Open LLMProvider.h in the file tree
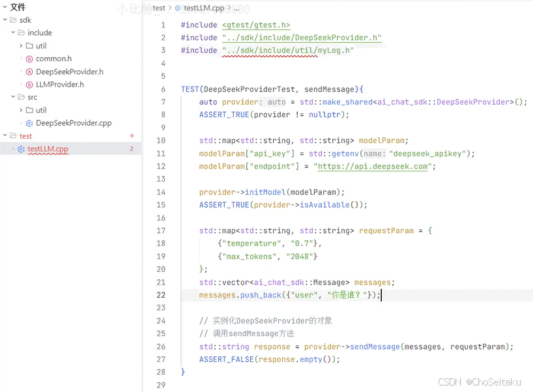Image resolution: width=533 pixels, height=392 pixels. point(60,85)
